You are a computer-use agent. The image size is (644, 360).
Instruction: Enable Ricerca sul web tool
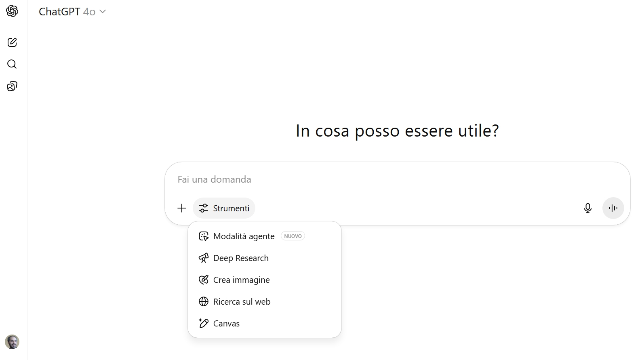(x=242, y=302)
